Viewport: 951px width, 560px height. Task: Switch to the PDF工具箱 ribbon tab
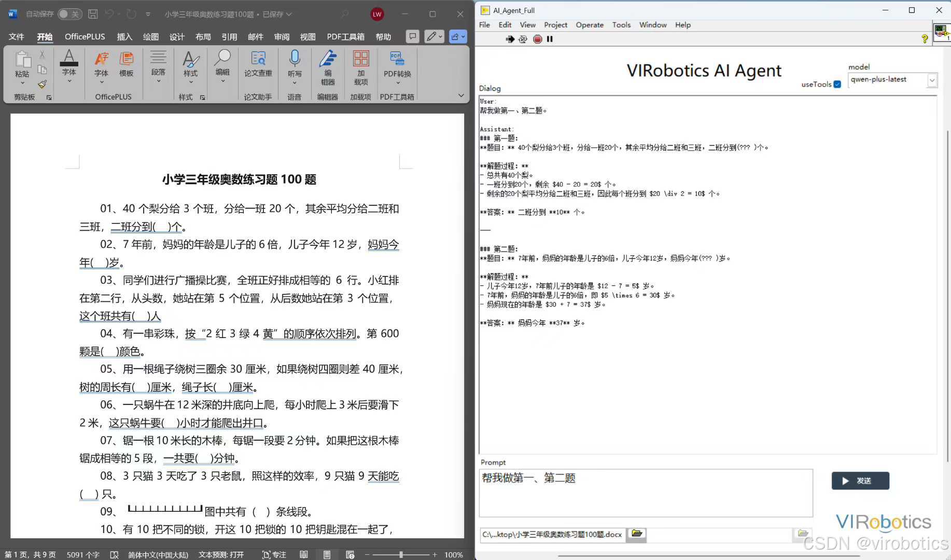pos(345,37)
